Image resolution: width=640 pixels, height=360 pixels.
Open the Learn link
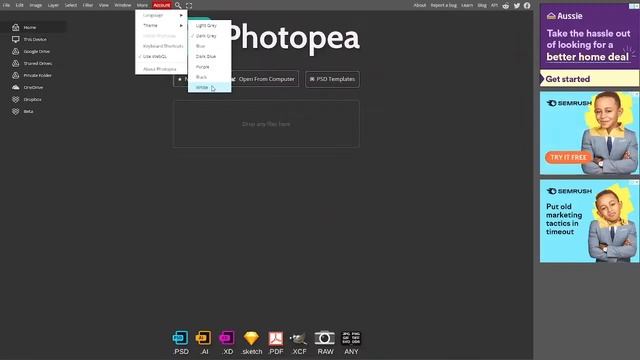[467, 5]
